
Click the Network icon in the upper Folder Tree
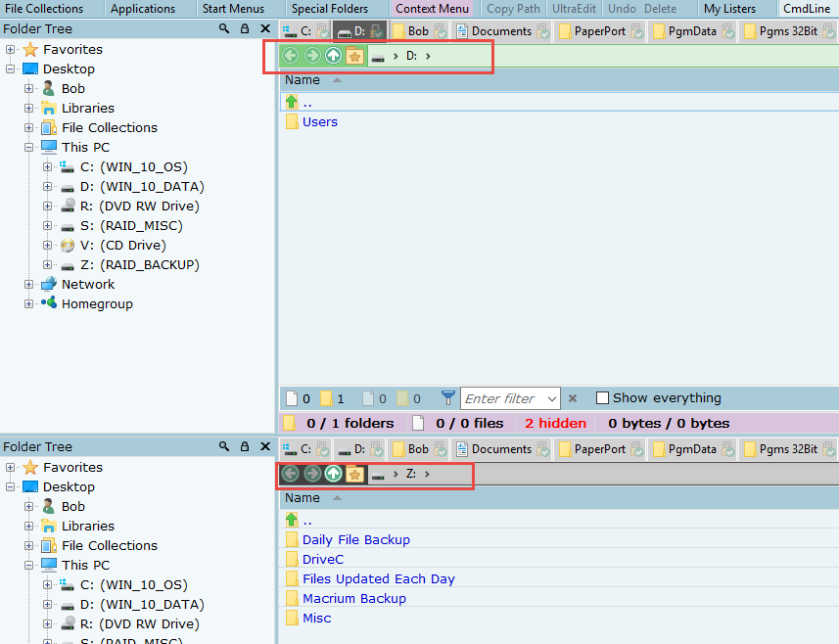(x=49, y=284)
